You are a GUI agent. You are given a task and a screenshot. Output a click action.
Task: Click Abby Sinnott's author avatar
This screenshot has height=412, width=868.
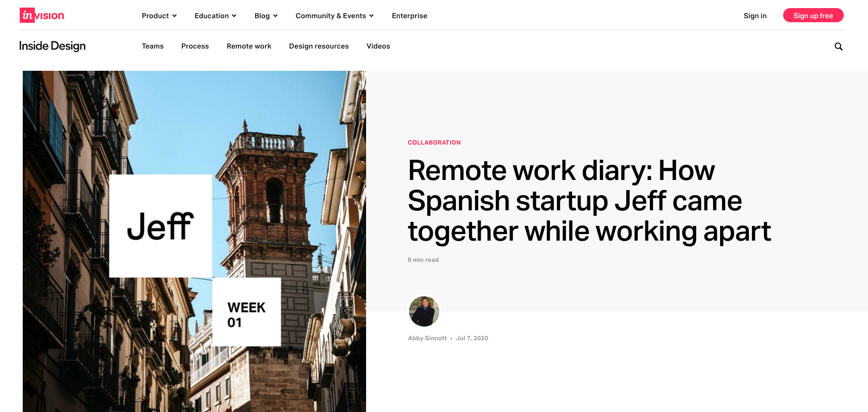click(424, 311)
